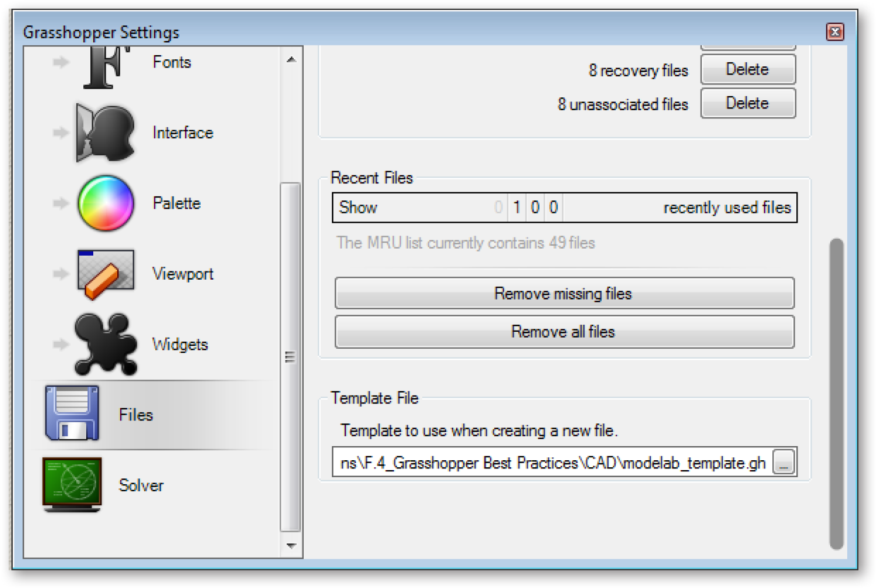
Task: Close the Grasshopper Settings window
Action: point(835,32)
